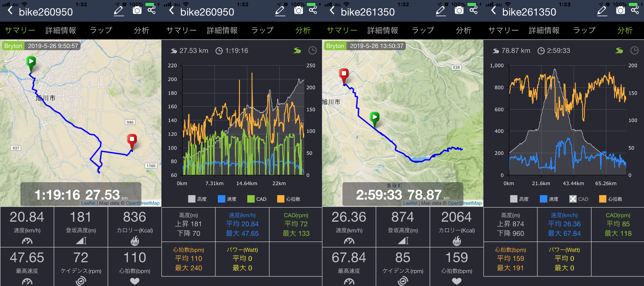Tap the calorie flame icon under 2064
This screenshot has height=286, width=644.
pos(457,240)
